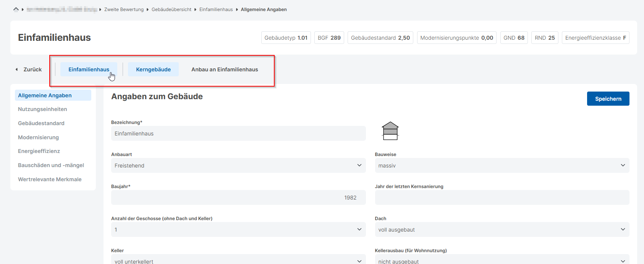The width and height of the screenshot is (644, 264).
Task: Click the back arrow icon beside Zurück
Action: point(16,69)
